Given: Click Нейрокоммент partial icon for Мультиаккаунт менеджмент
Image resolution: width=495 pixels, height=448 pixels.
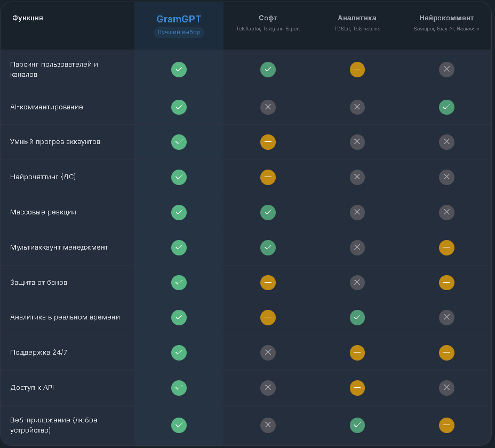Looking at the screenshot, I should pos(446,247).
